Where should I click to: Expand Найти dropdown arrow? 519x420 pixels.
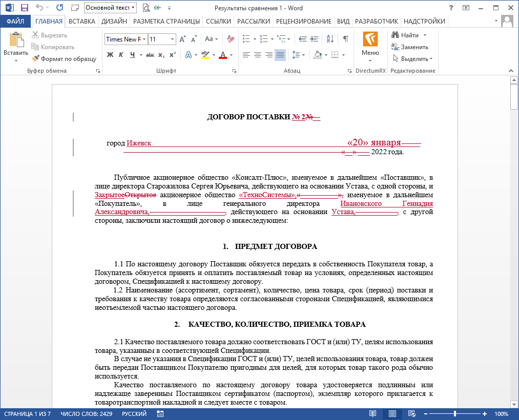(x=425, y=35)
